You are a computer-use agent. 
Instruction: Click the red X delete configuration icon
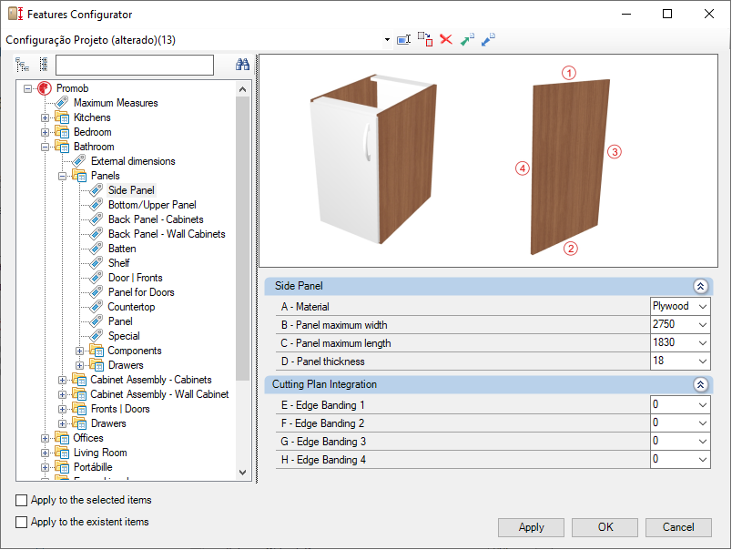[446, 39]
